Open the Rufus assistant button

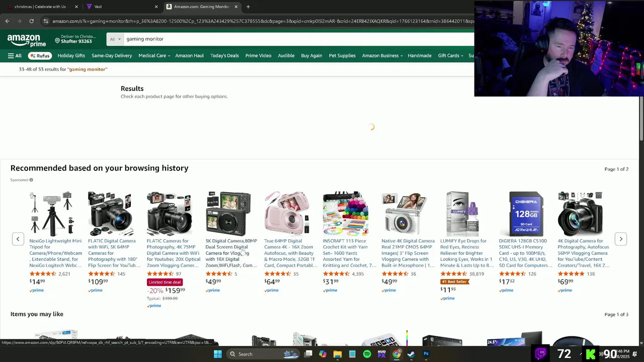click(40, 56)
